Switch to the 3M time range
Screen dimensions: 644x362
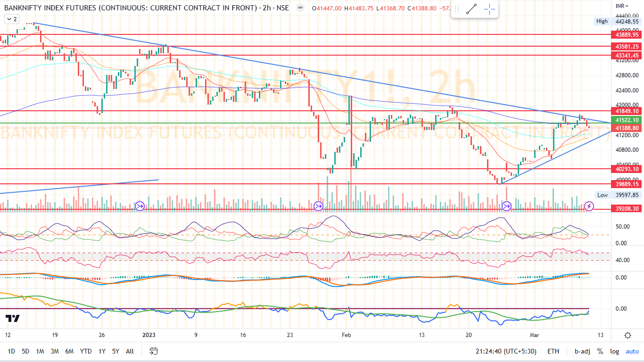pos(55,351)
